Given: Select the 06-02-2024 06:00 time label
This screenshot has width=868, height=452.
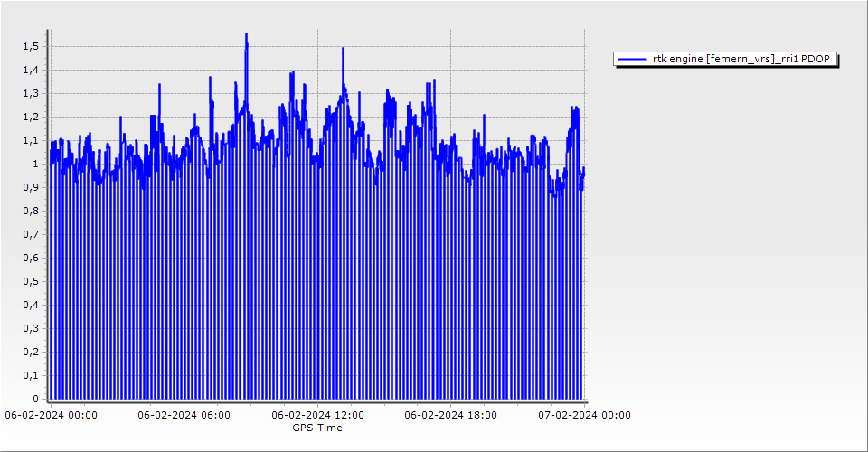Looking at the screenshot, I should point(184,415).
